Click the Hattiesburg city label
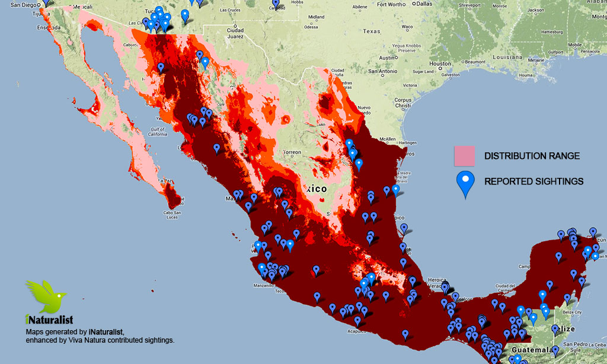Screen dimensions: 607x364 pyautogui.click(x=552, y=32)
